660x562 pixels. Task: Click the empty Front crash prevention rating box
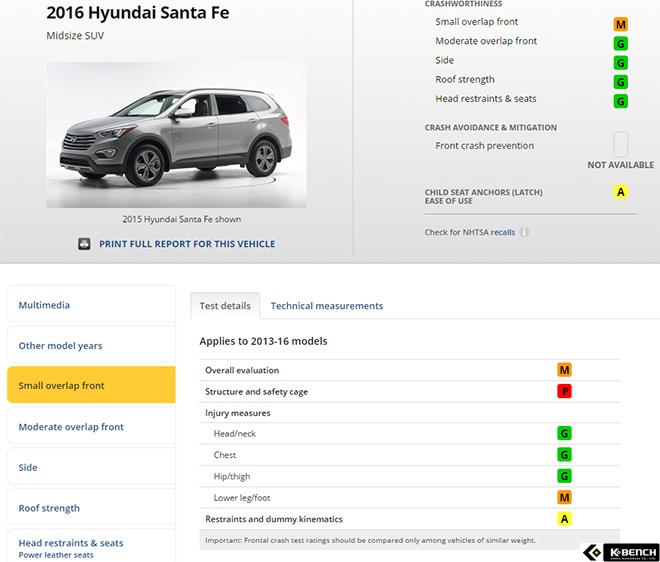620,144
